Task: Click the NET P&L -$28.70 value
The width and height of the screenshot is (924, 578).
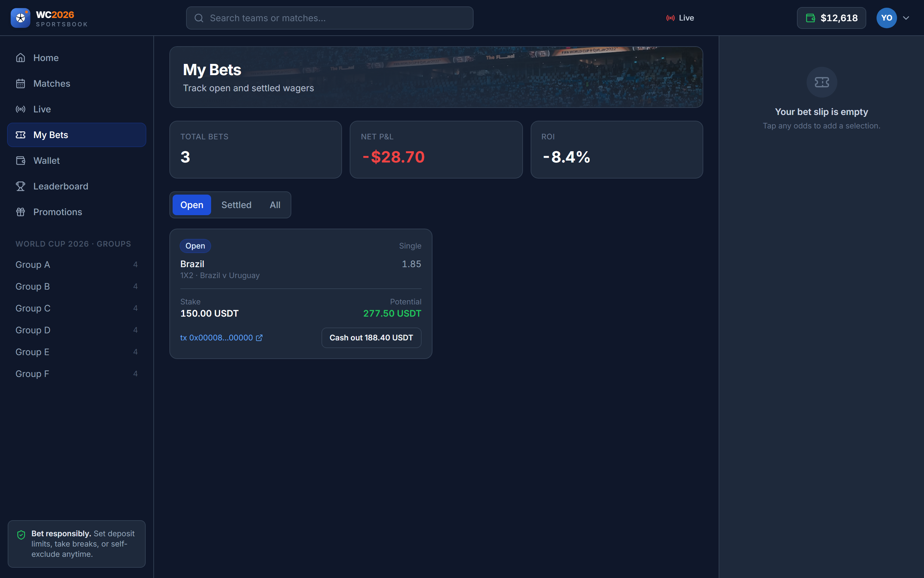Action: (393, 157)
